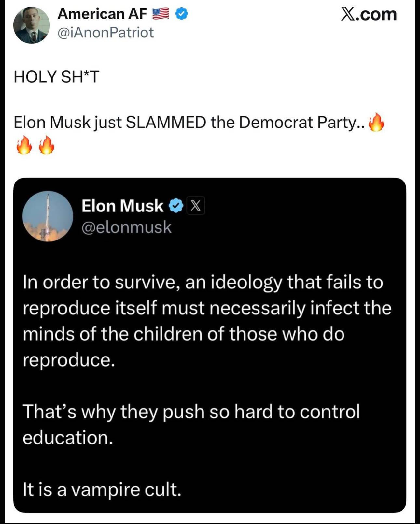
Task: Click the blue verified badge beside American AF
Action: point(182,14)
